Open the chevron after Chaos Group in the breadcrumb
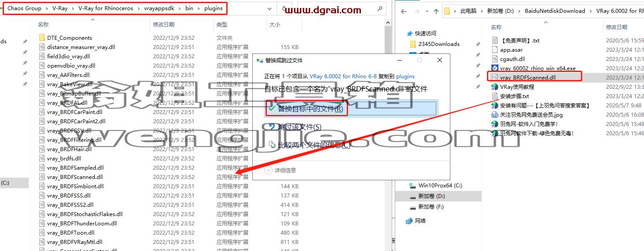Viewport: 644px width, 251px height. tap(47, 8)
